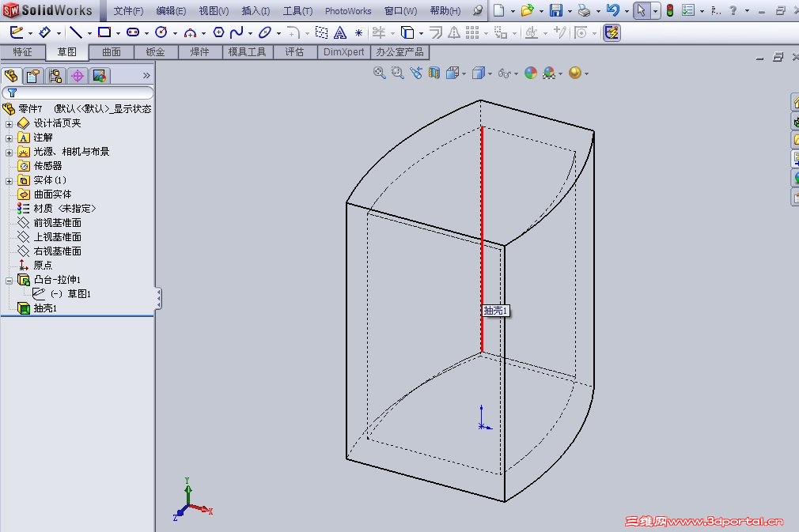Select the Smart Dimension tool
799x532 pixels.
pyautogui.click(x=45, y=32)
